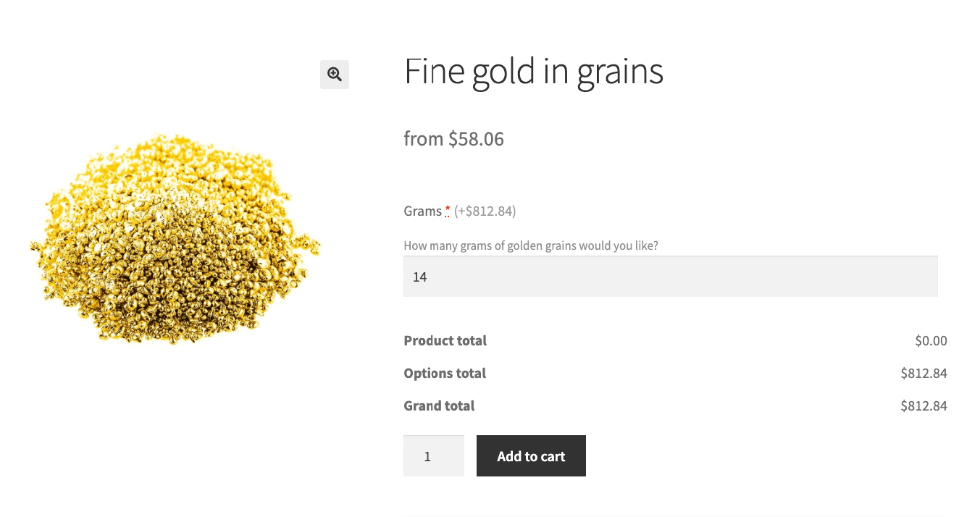Click the word "from" in the price
This screenshot has height=517, width=980.
(423, 138)
